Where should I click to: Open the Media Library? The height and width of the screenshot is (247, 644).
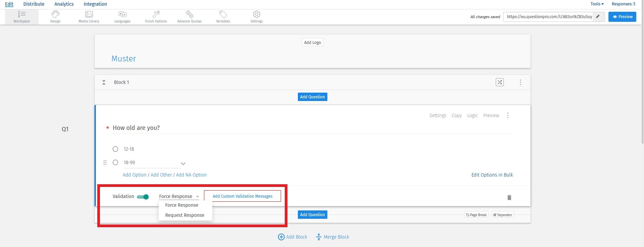pyautogui.click(x=89, y=16)
